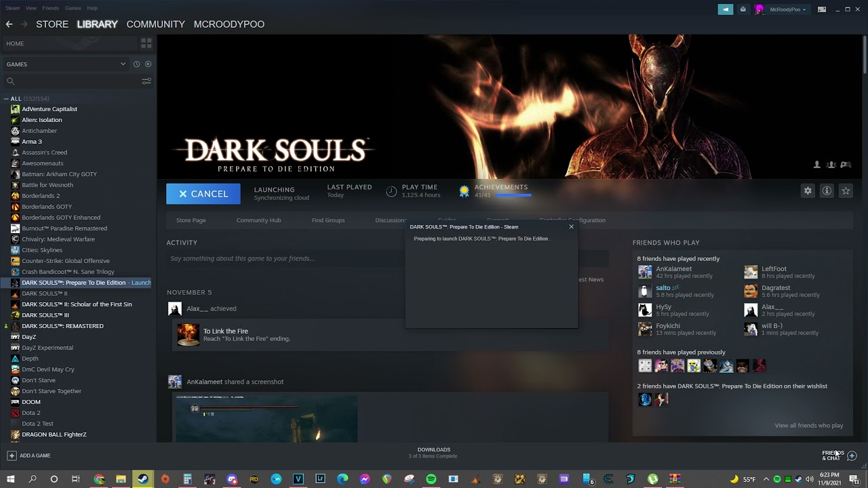Screen dimensions: 868x488
Task: Click the Steam icon in the taskbar
Action: tap(143, 479)
